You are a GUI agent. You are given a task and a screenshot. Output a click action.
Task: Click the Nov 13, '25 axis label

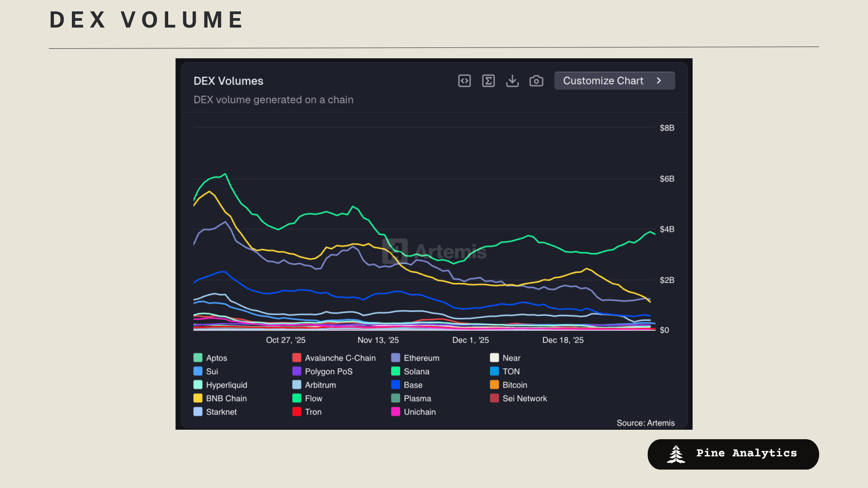click(378, 340)
